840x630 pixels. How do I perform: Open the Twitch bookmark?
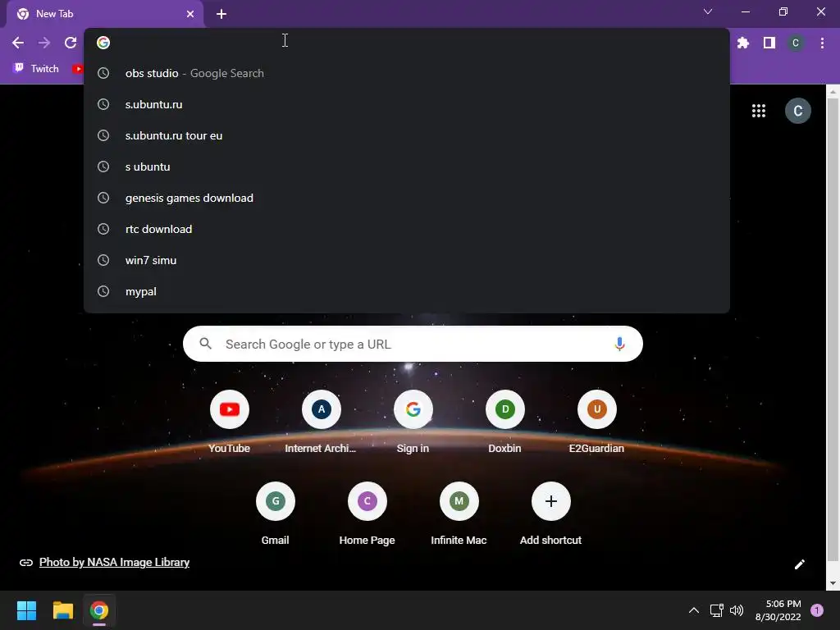point(36,69)
